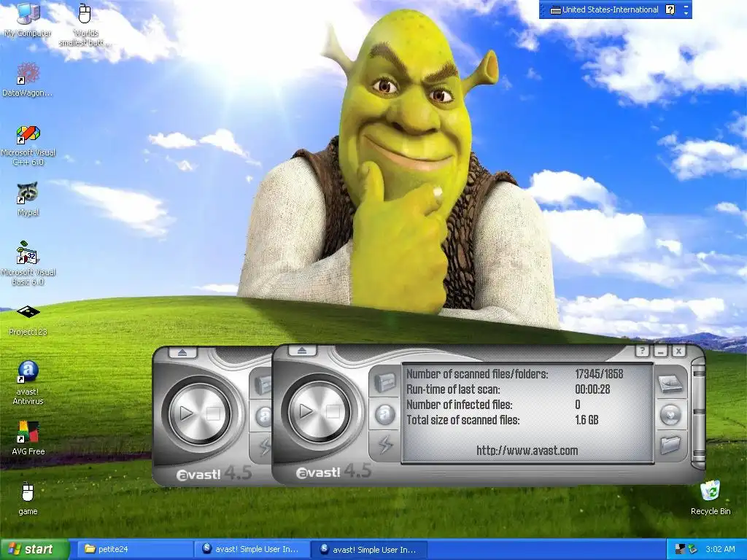The height and width of the screenshot is (560, 747).
Task: Start scan with front avast! play button
Action: [306, 411]
